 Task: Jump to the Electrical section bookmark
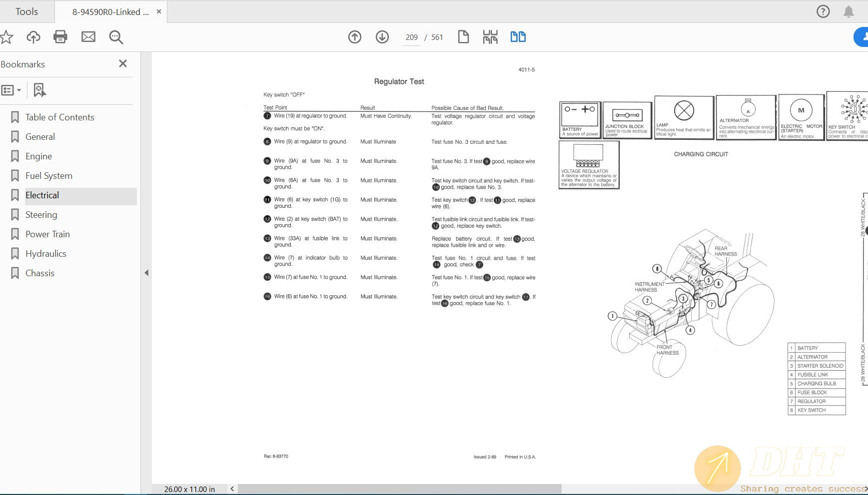(x=42, y=195)
